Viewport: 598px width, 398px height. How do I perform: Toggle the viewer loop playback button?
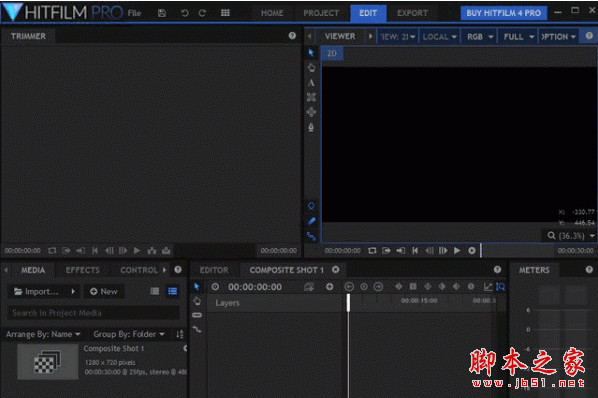coord(372,250)
